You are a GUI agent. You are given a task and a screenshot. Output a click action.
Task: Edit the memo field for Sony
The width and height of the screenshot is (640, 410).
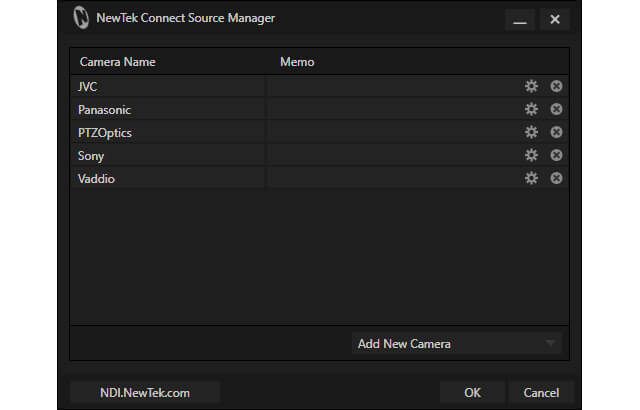coord(393,155)
